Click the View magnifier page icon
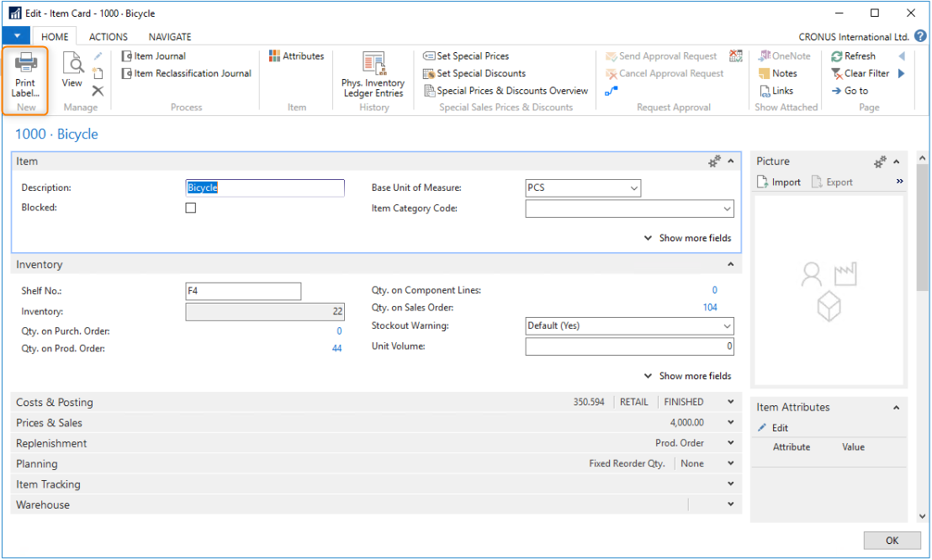This screenshot has width=932, height=560. [x=72, y=63]
